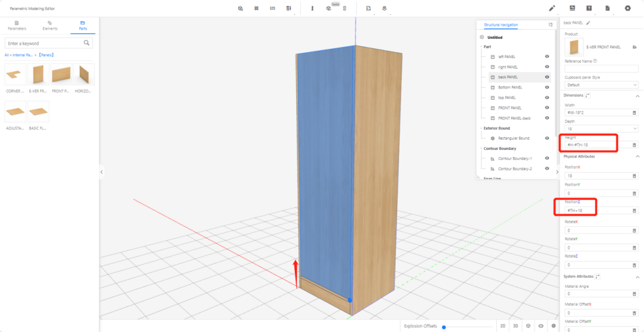Click the search magnifier in keyword box
Viewport: 644px width, 332px height.
(87, 43)
